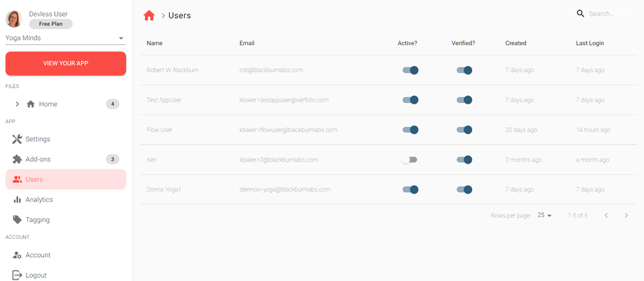This screenshot has height=281, width=644.
Task: Click the Home files badge showing 4
Action: coord(113,104)
